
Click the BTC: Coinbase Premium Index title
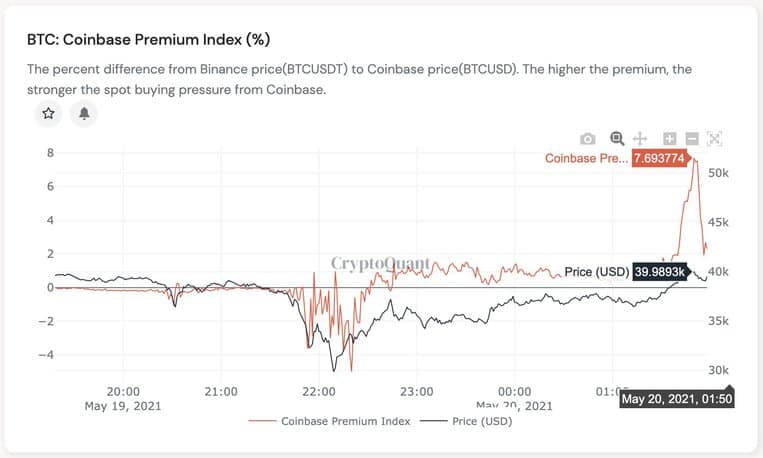pyautogui.click(x=148, y=39)
